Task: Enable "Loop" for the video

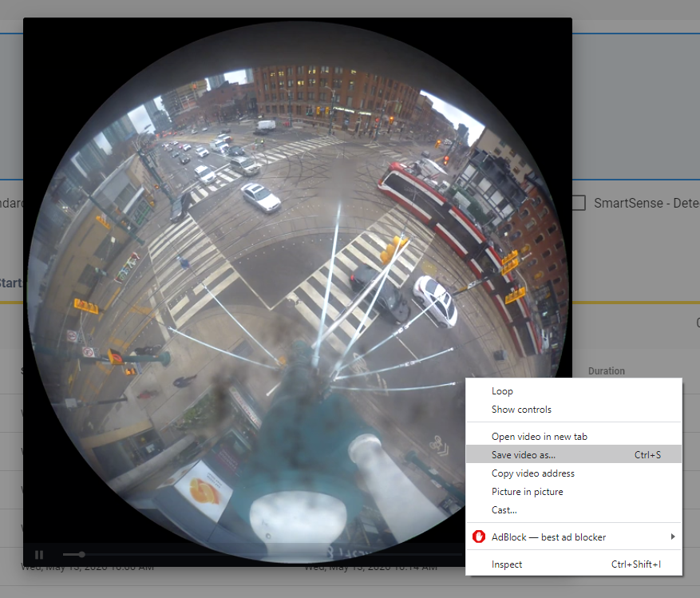Action: click(x=500, y=390)
